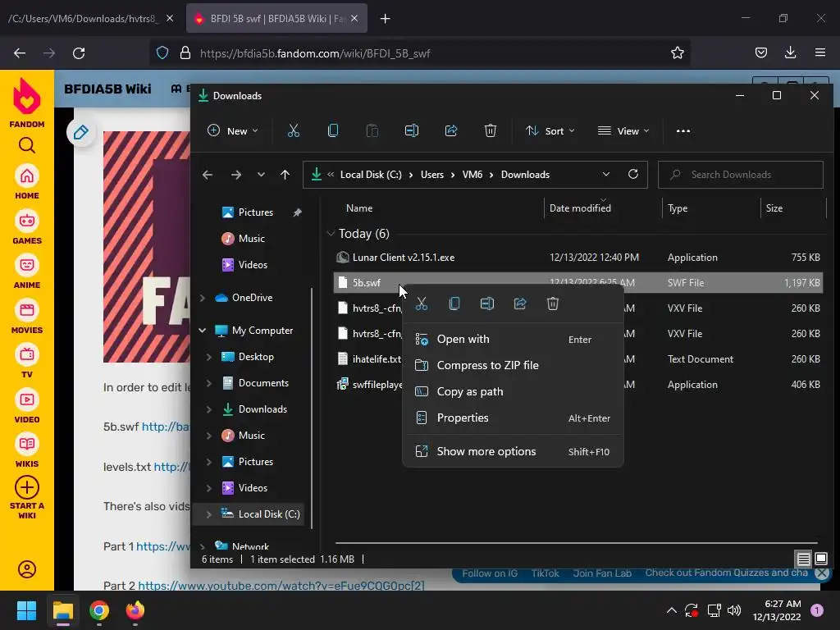Reload the Firefox page

[x=79, y=53]
